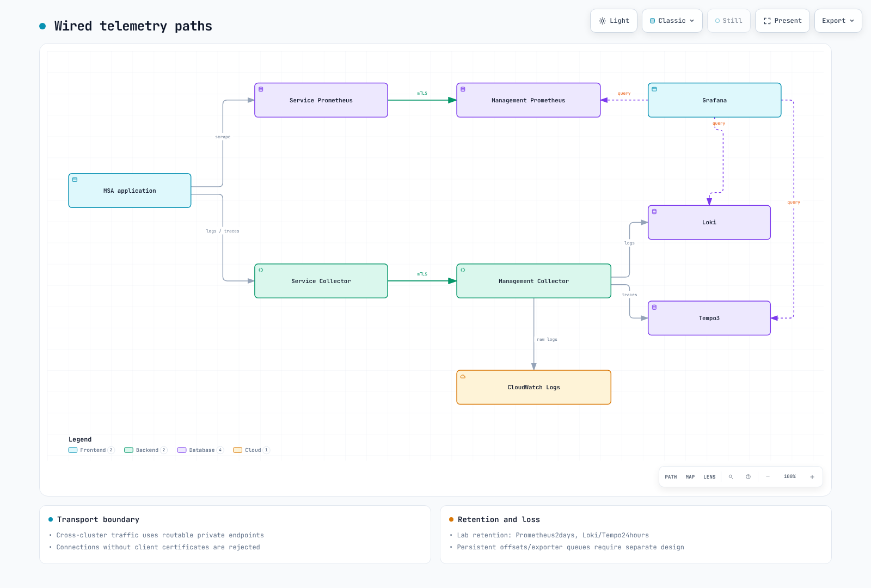871x588 pixels.
Task: Click the Frontend legend color swatch
Action: 73,450
